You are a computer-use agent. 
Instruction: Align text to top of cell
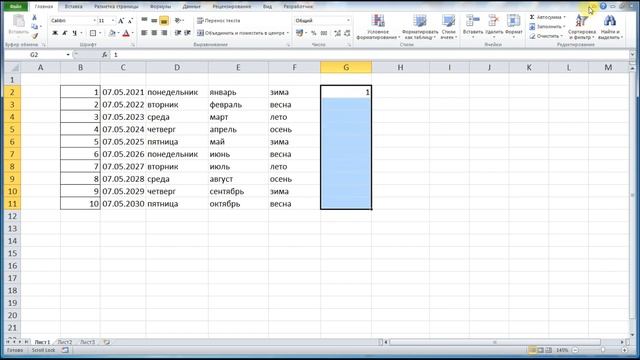point(144,20)
